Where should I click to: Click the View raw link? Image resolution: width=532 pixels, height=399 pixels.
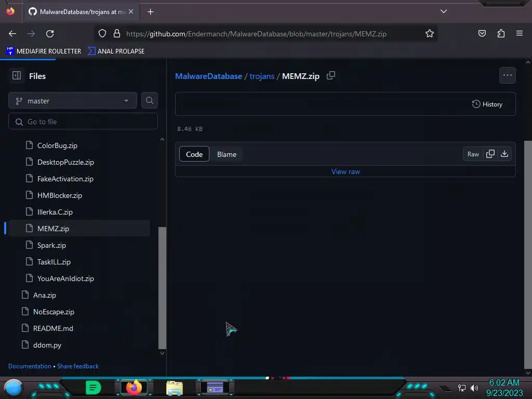345,171
